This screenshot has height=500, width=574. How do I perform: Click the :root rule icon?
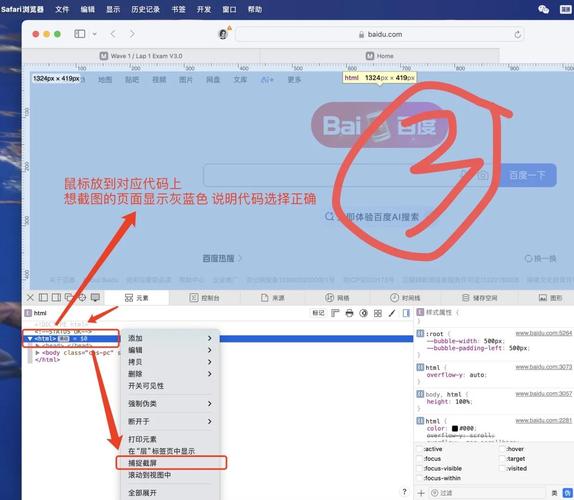(x=420, y=333)
